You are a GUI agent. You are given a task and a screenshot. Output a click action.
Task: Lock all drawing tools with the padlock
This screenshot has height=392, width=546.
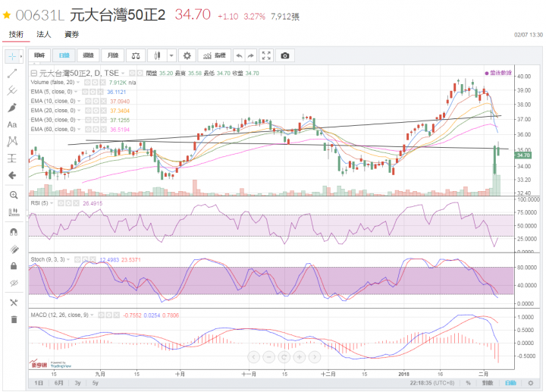point(14,266)
